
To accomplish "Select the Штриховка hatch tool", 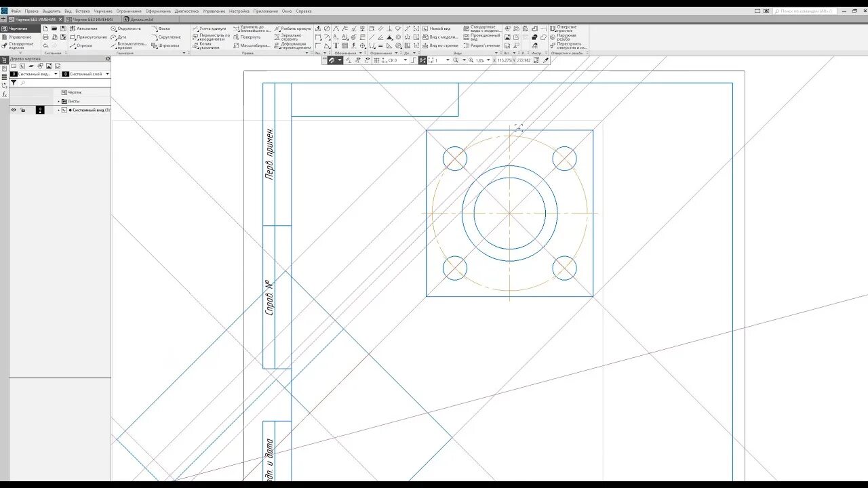I will (x=166, y=45).
